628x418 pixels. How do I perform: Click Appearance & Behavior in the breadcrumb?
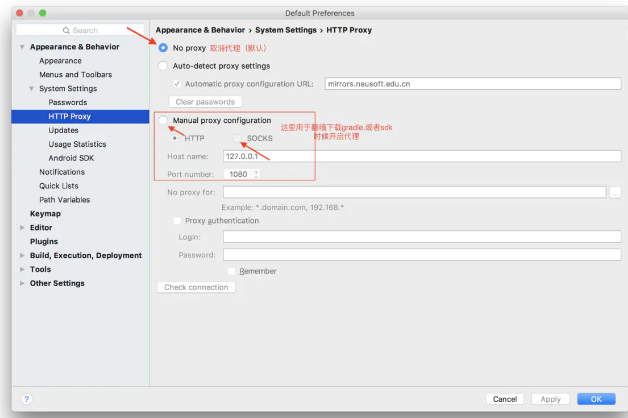200,30
